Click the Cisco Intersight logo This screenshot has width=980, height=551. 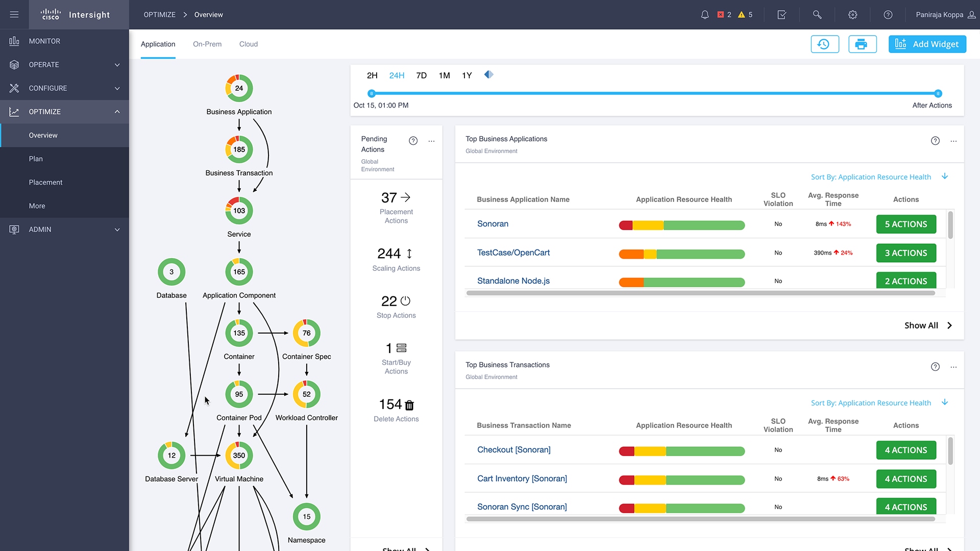[75, 14]
